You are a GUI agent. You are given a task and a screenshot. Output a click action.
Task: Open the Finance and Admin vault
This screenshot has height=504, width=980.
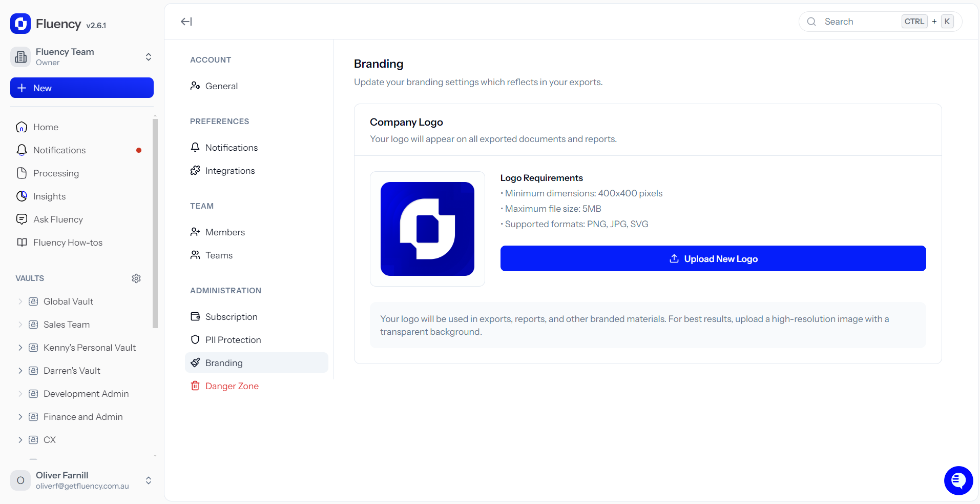83,417
